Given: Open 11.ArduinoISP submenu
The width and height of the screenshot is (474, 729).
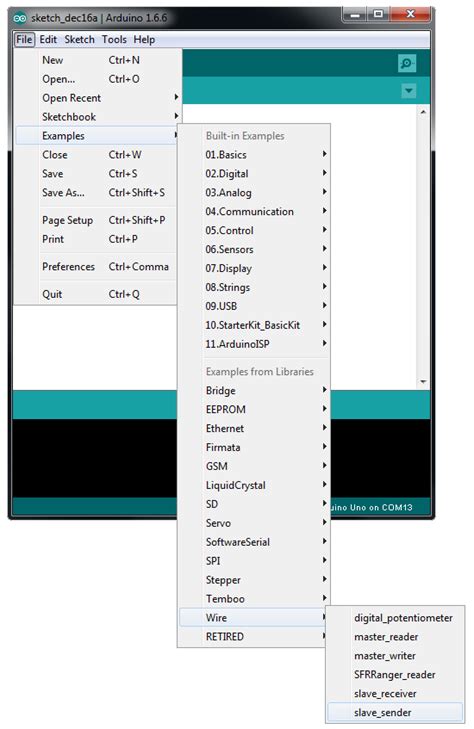Looking at the screenshot, I should (254, 344).
